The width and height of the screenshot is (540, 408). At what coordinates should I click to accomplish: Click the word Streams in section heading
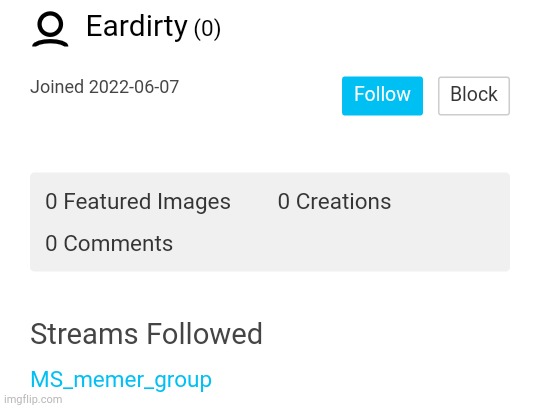(84, 334)
